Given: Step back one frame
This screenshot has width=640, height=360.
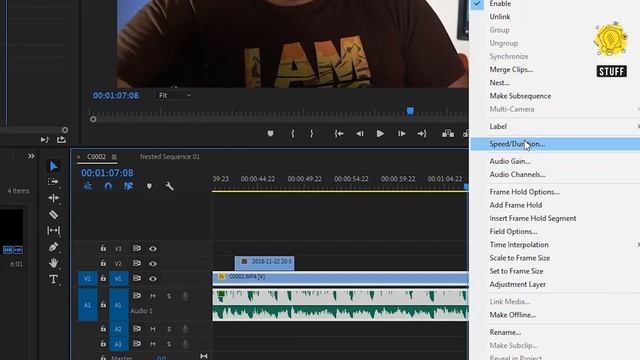Looking at the screenshot, I should 360,133.
